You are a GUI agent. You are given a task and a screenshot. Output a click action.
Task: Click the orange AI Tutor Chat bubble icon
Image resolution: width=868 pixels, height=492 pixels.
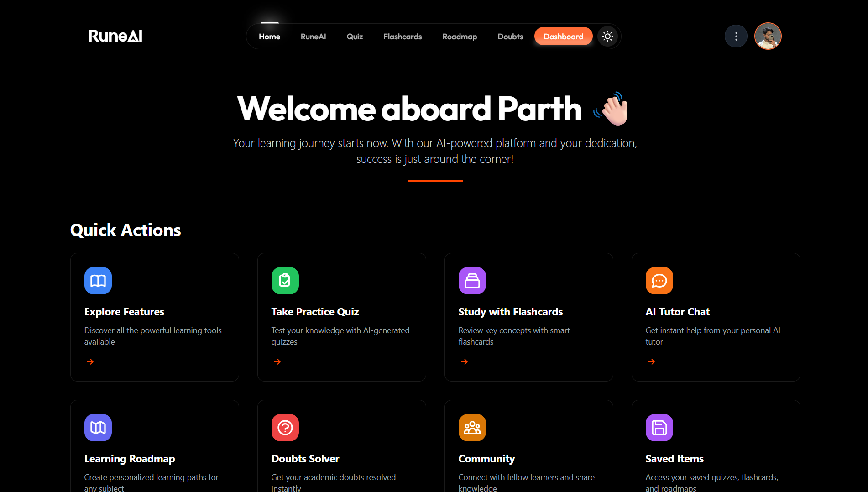[659, 281]
